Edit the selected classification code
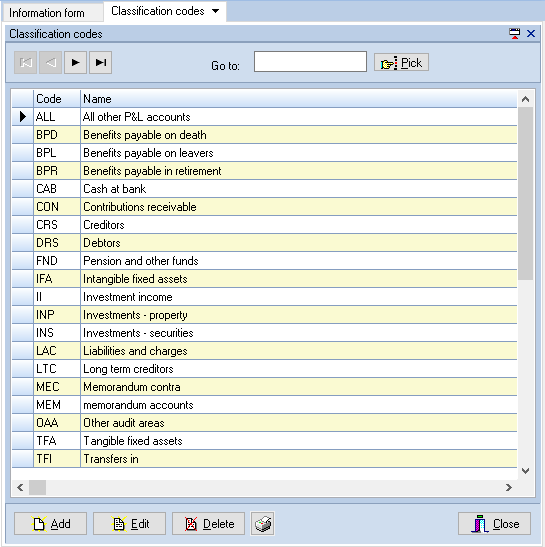The width and height of the screenshot is (545, 547). tap(129, 524)
